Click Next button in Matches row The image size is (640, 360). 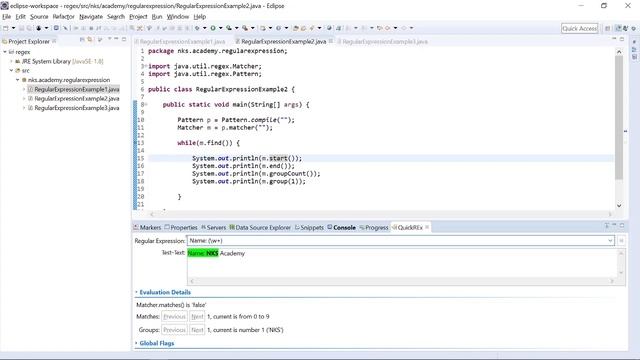(x=197, y=317)
